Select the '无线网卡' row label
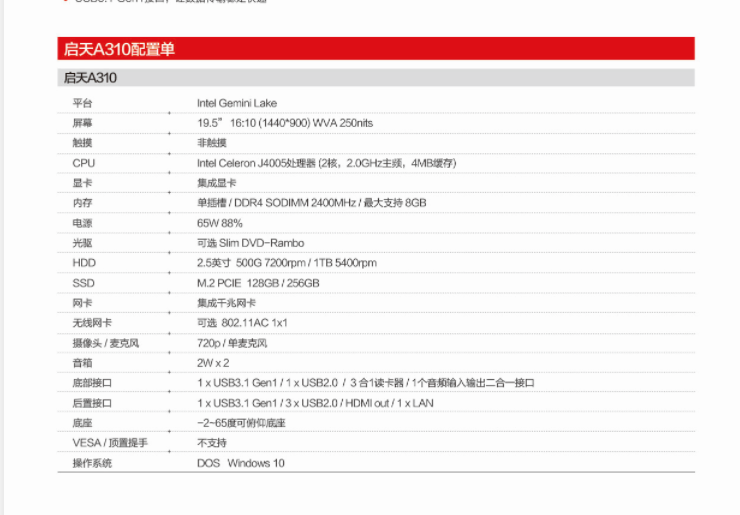The width and height of the screenshot is (740, 515). coord(92,323)
